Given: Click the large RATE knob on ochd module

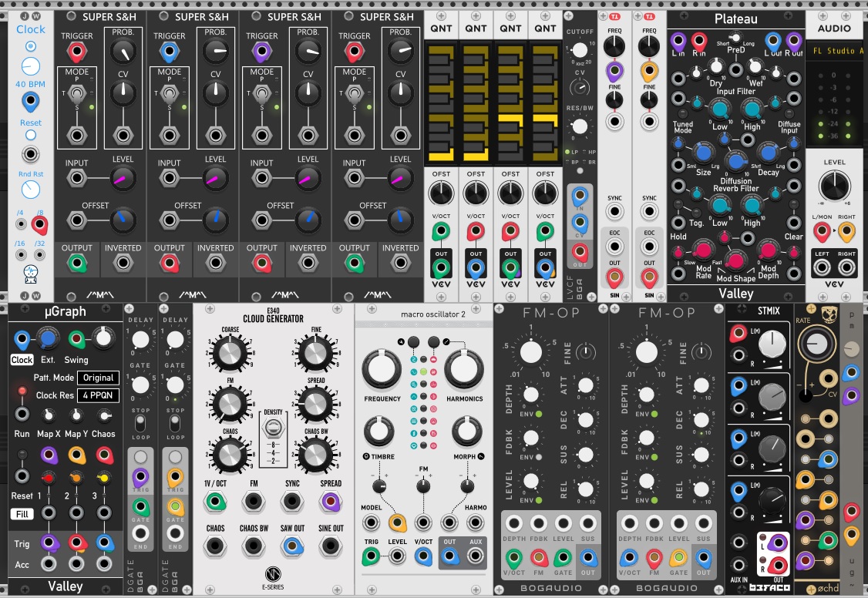Looking at the screenshot, I should point(816,344).
